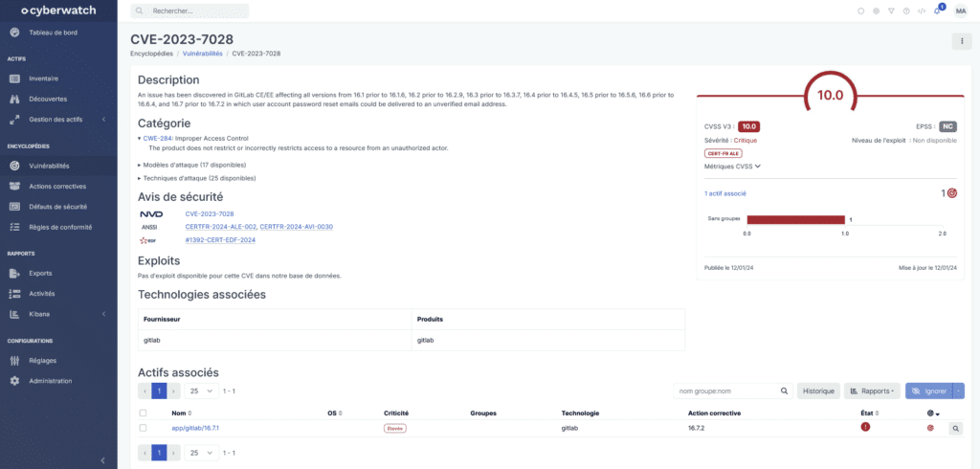Click the 1 actif associé link

click(725, 193)
